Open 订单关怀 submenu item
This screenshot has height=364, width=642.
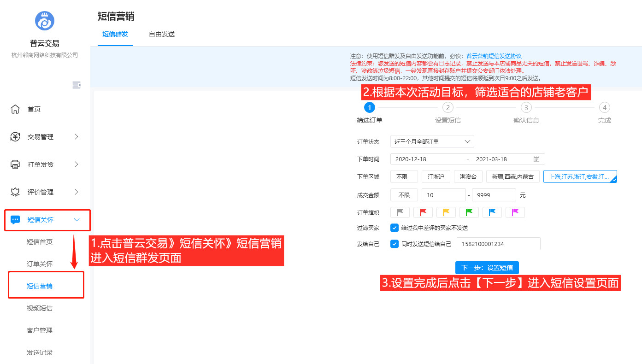[x=40, y=264]
